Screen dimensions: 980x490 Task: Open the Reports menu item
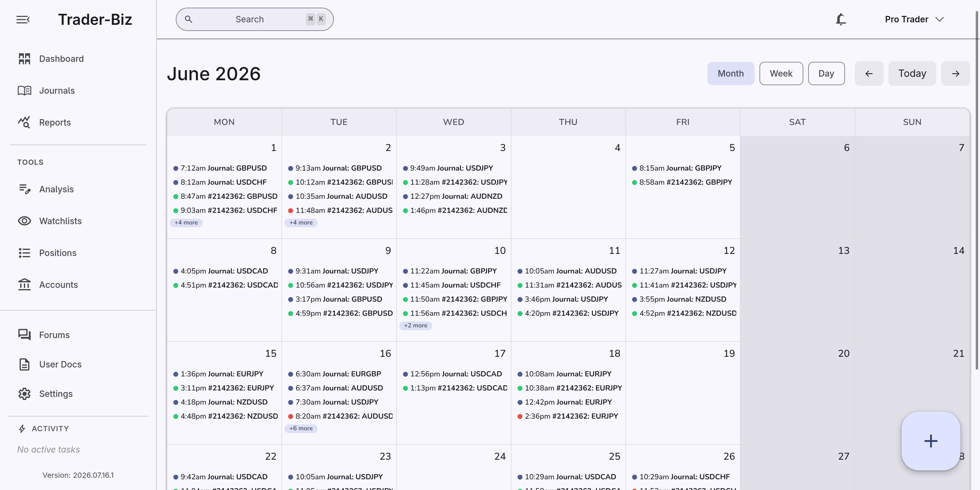(x=78, y=122)
